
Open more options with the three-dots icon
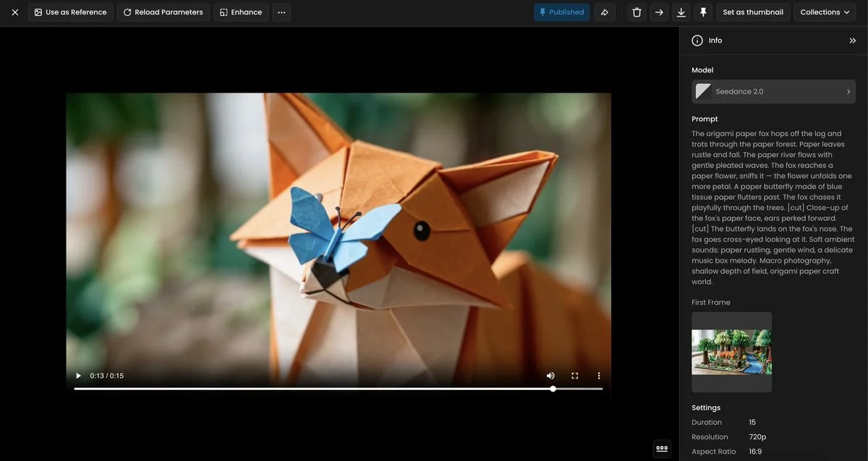[x=281, y=12]
